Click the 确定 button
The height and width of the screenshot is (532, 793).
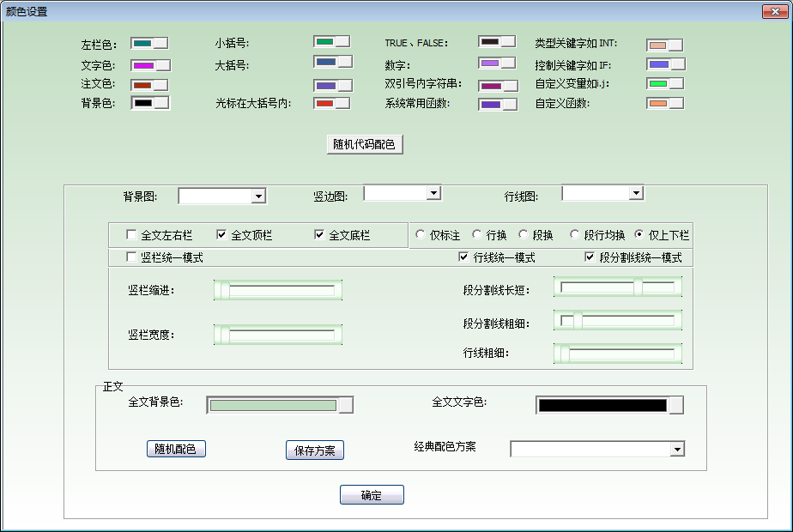click(371, 495)
